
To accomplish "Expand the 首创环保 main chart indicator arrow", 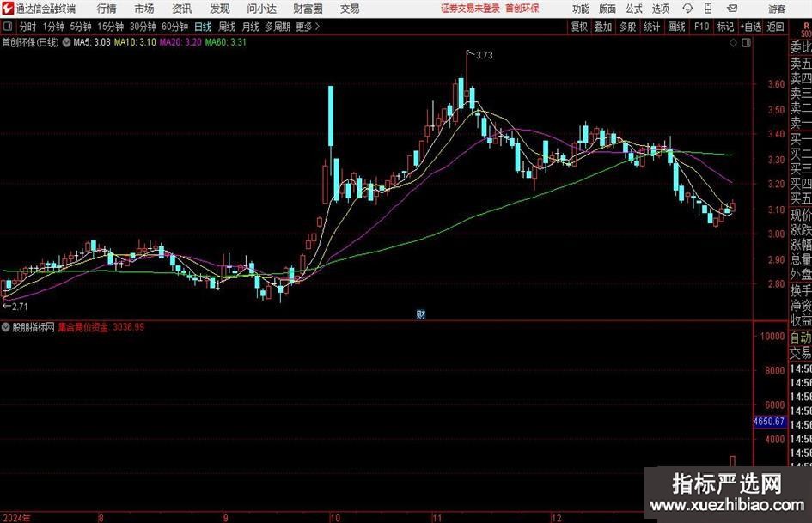I will 66,41.
